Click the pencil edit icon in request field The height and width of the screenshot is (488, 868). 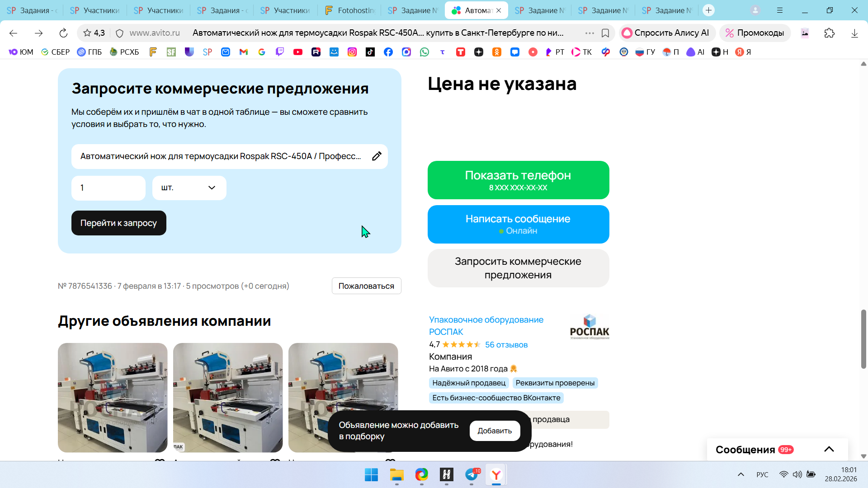[x=377, y=156]
